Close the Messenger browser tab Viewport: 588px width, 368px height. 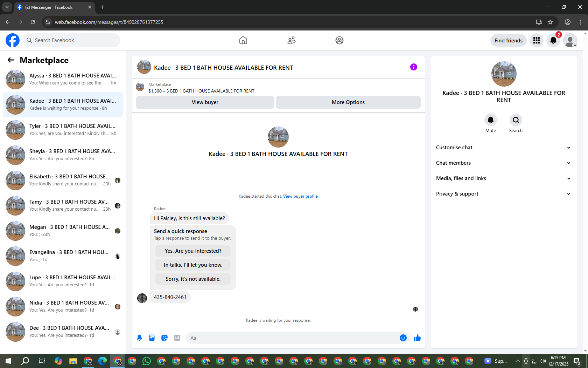(x=90, y=7)
